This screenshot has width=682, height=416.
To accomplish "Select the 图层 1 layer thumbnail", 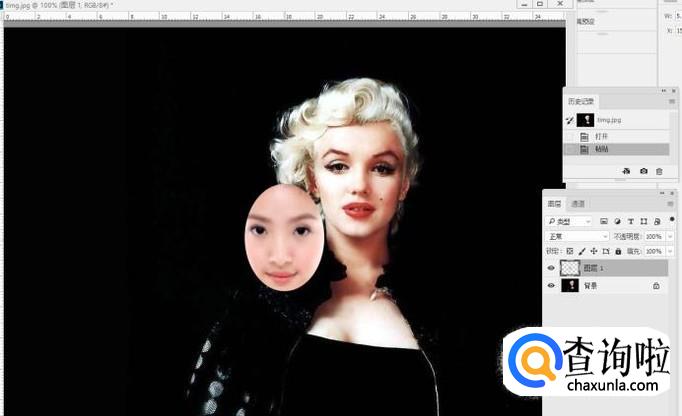I will click(x=570, y=268).
